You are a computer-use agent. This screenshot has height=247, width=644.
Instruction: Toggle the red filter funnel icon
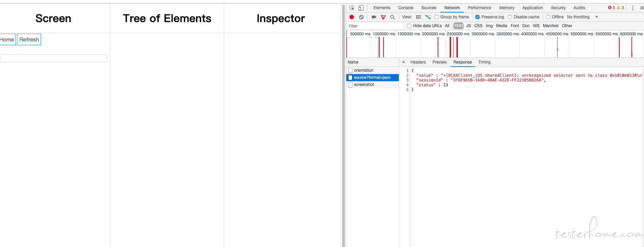coord(383,17)
